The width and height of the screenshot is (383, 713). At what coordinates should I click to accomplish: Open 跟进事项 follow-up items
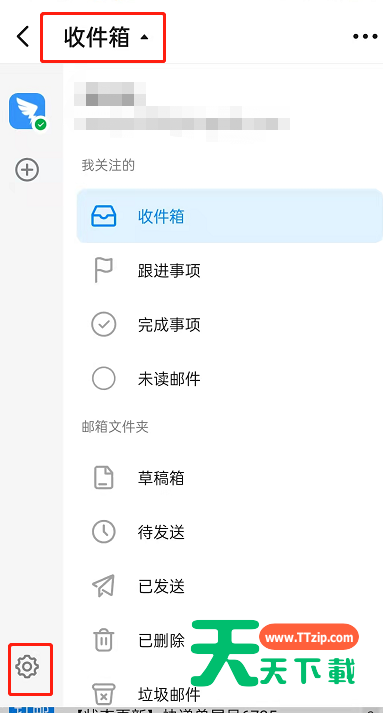pyautogui.click(x=230, y=271)
